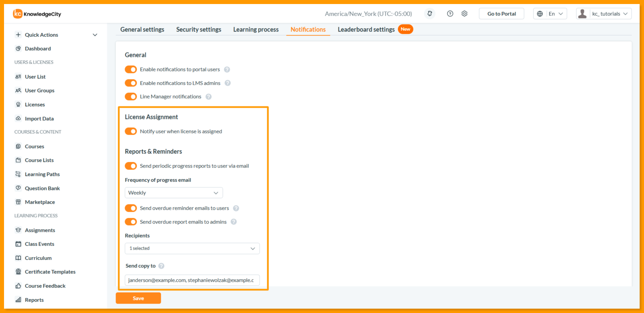Open the Recipients dropdown
Viewport: 644px width, 313px height.
click(x=192, y=248)
